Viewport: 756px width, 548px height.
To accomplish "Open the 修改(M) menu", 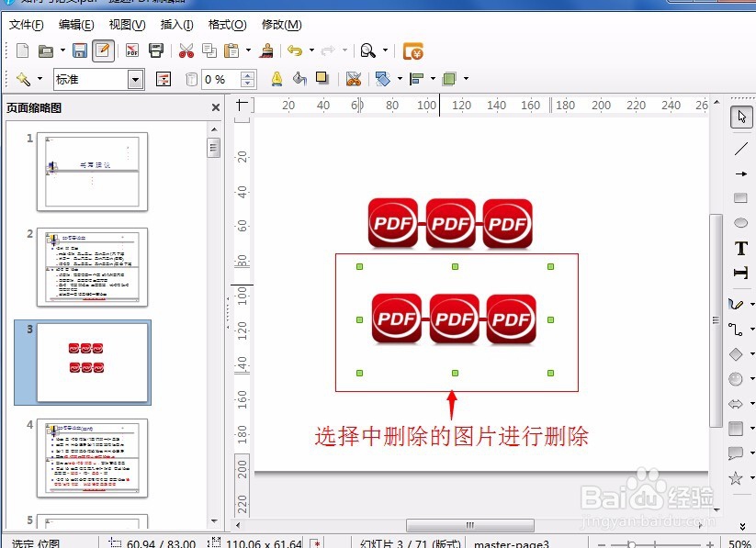I will [282, 25].
